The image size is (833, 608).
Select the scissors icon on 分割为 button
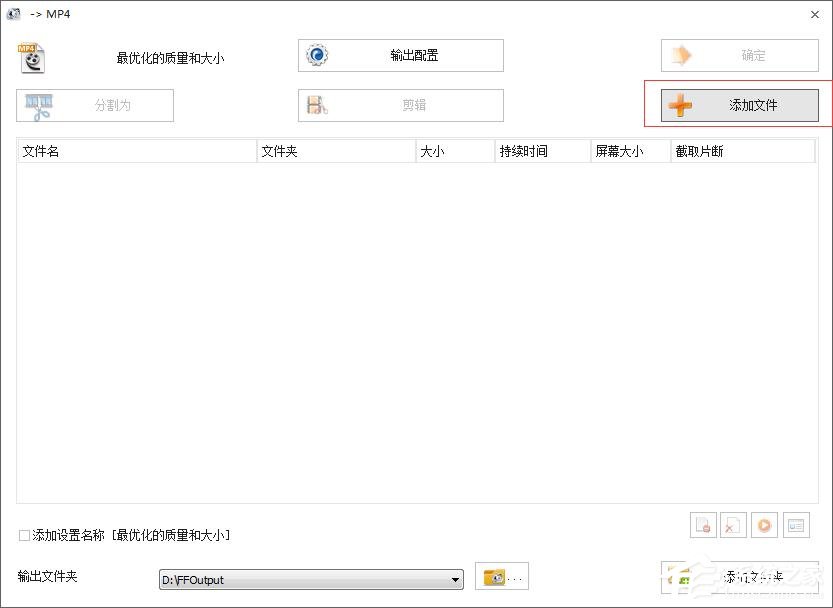pos(40,105)
